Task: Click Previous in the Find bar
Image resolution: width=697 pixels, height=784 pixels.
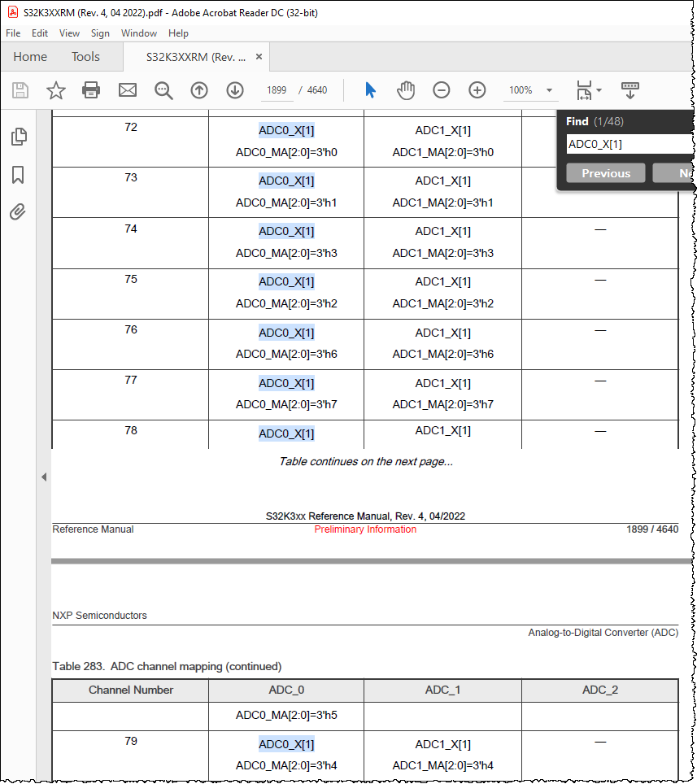Action: pyautogui.click(x=605, y=172)
